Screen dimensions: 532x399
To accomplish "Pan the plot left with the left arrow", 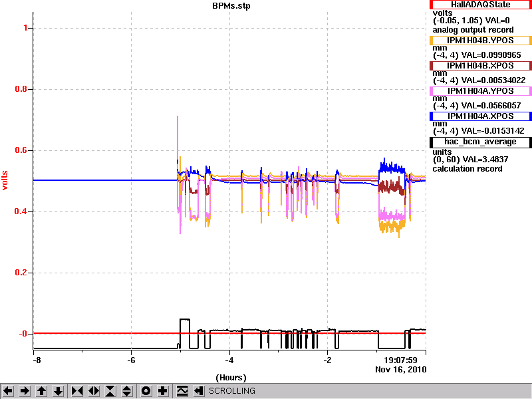I will coord(8,391).
